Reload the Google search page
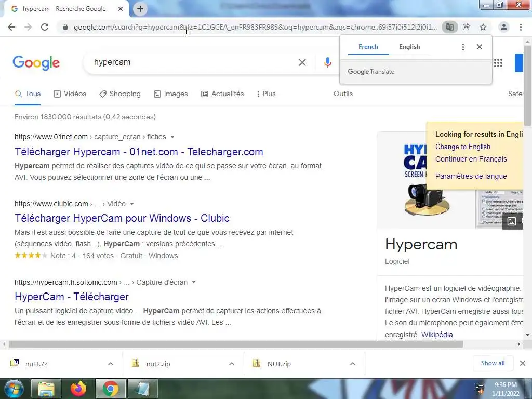 click(x=45, y=27)
